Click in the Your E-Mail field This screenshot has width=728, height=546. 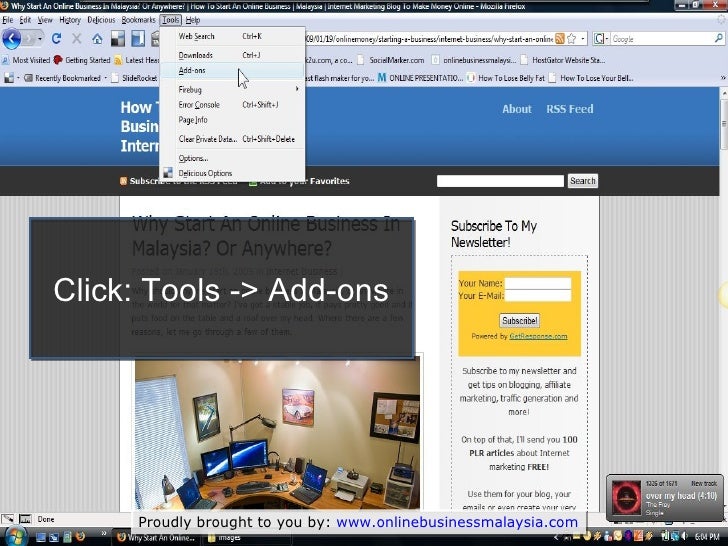coord(538,295)
